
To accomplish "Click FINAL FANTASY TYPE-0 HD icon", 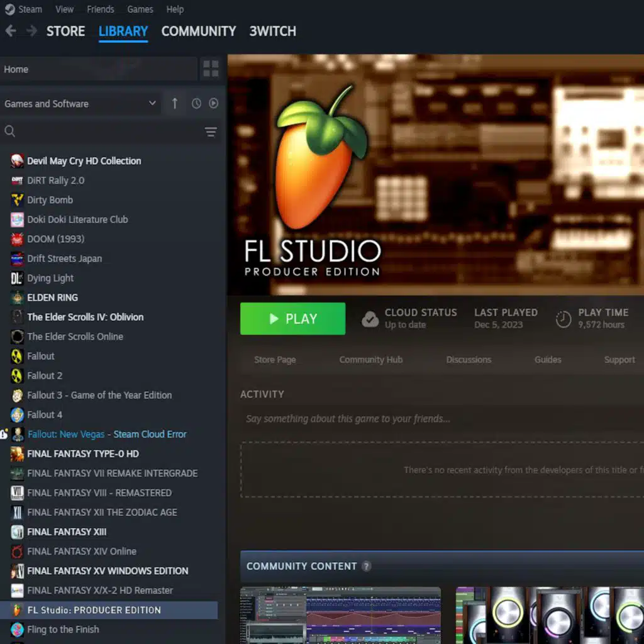I will point(17,453).
